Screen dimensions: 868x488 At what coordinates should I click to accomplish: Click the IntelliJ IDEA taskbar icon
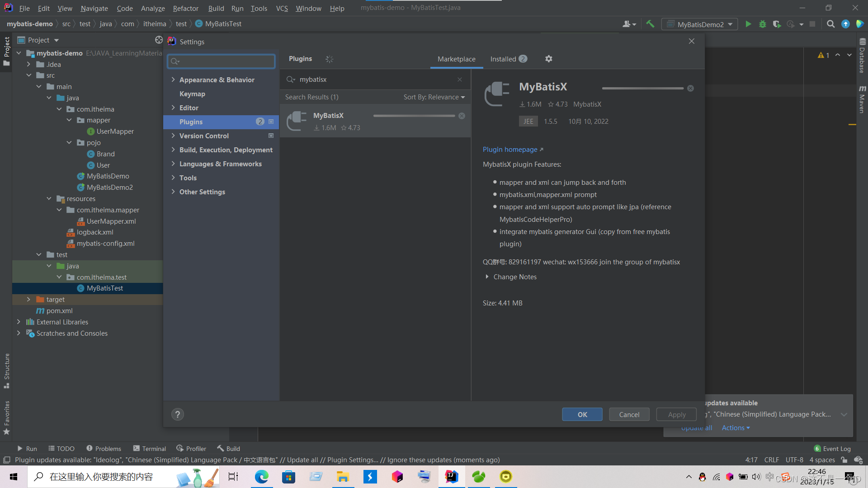(451, 477)
